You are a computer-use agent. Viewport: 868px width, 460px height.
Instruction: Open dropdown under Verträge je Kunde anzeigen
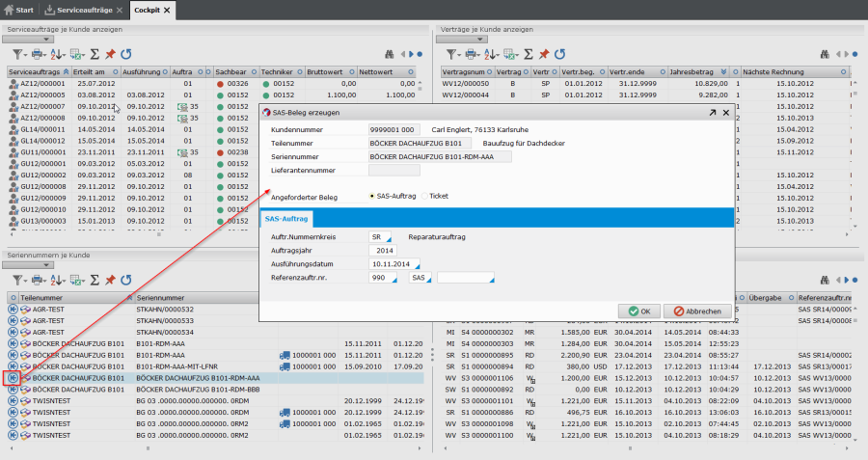tap(460, 40)
